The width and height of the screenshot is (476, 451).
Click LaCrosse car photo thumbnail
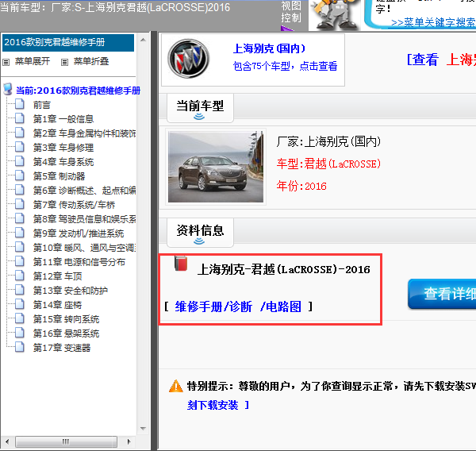216,167
